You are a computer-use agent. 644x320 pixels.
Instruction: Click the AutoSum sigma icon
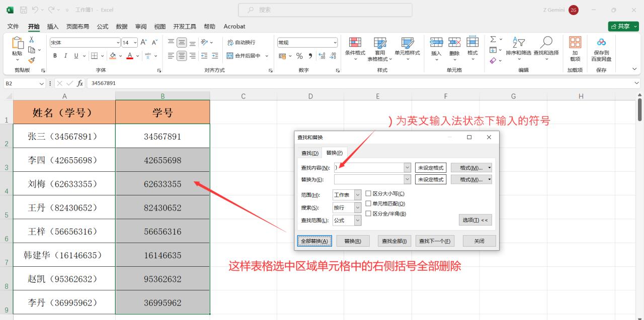(493, 39)
